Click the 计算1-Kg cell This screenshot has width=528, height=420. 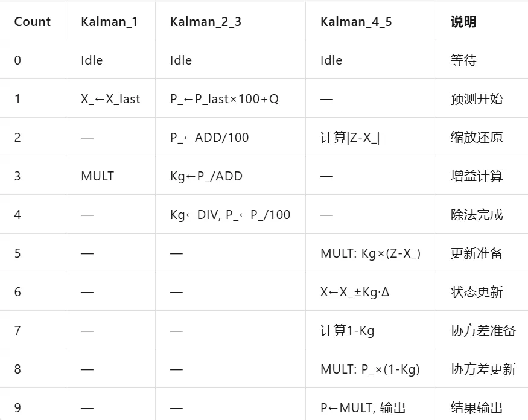(x=347, y=331)
